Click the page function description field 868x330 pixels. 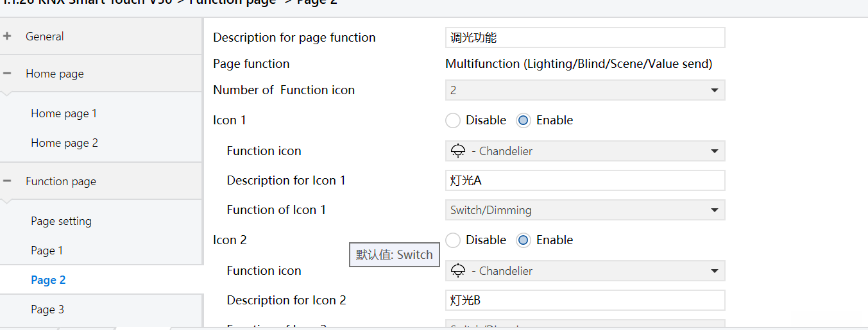click(584, 38)
